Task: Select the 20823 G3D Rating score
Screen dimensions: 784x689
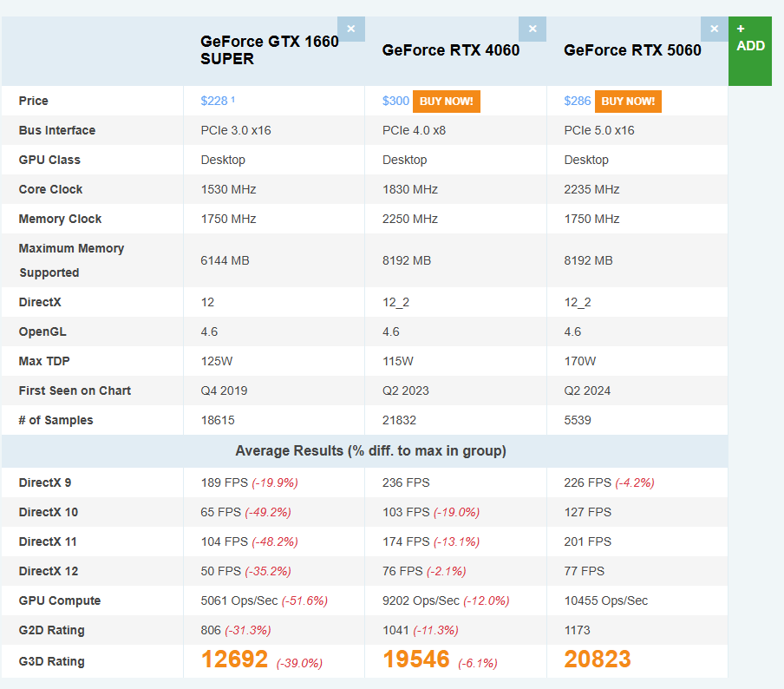Action: coord(598,660)
